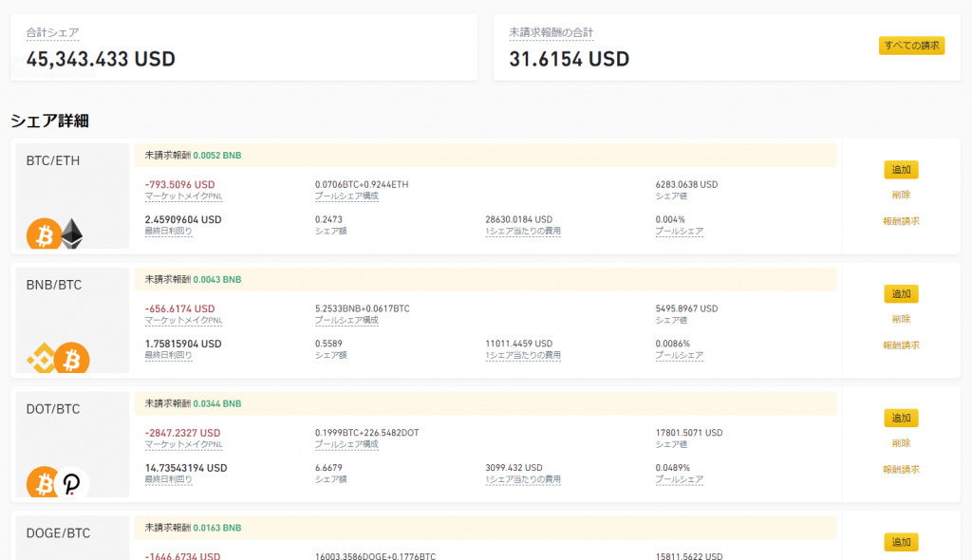Click PNL value -2847.2327 USD
The image size is (972, 560).
point(182,432)
